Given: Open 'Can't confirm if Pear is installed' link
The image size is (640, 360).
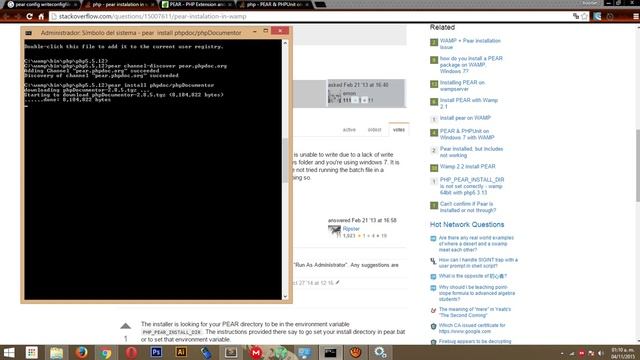Looking at the screenshot, I should pos(468,207).
